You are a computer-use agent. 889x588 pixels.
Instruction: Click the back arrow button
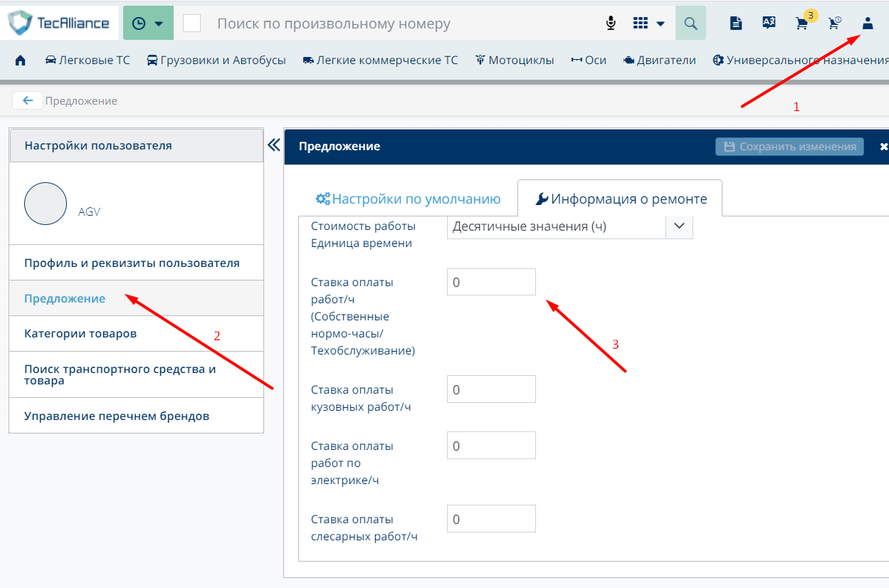point(28,100)
